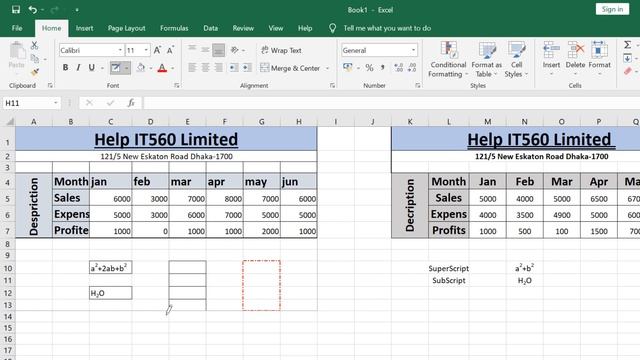
Task: Click the Name Box showing H11
Action: (27, 103)
